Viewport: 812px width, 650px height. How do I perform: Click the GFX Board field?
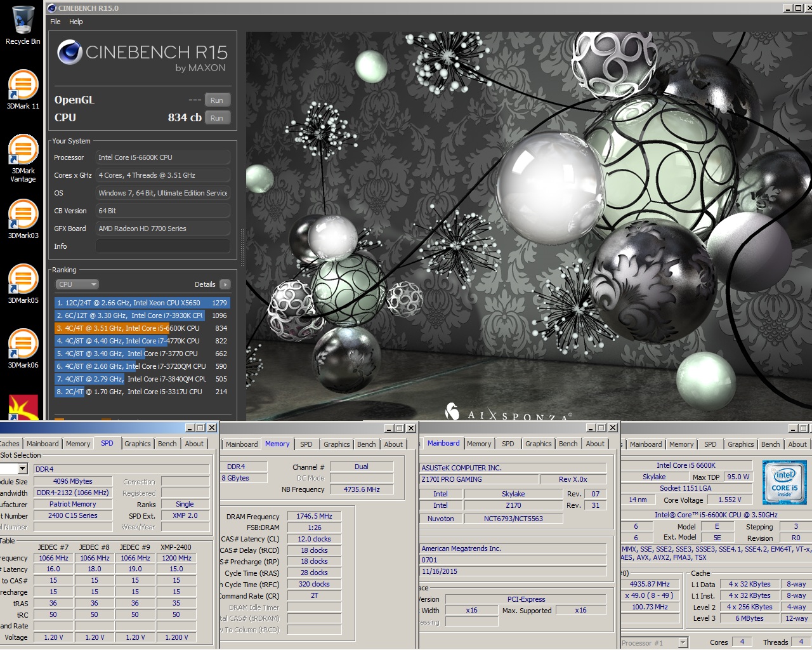coord(163,229)
